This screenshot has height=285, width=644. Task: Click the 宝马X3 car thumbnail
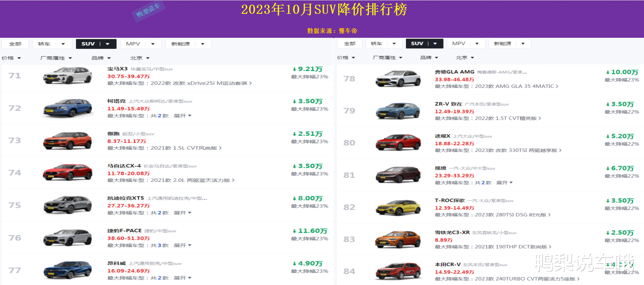point(67,76)
